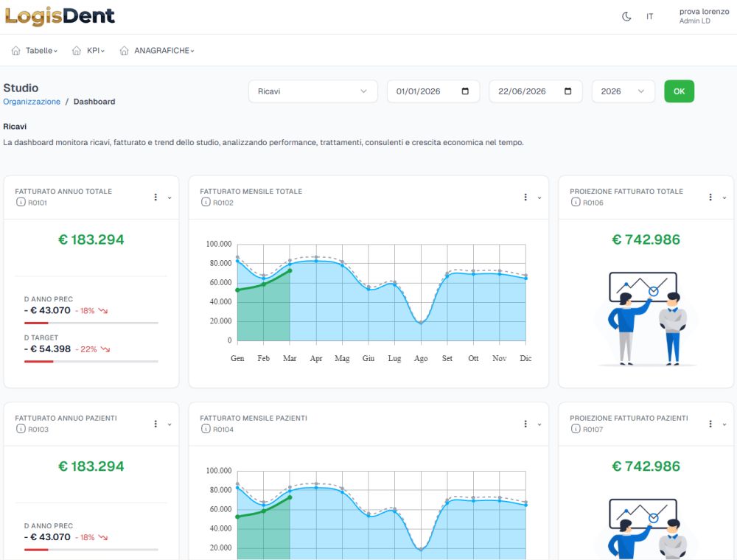Viewport: 737px width, 560px height.
Task: Click D ANNO PREC progress bar in Fatturato Annuo Pazienti
Action: click(91, 549)
